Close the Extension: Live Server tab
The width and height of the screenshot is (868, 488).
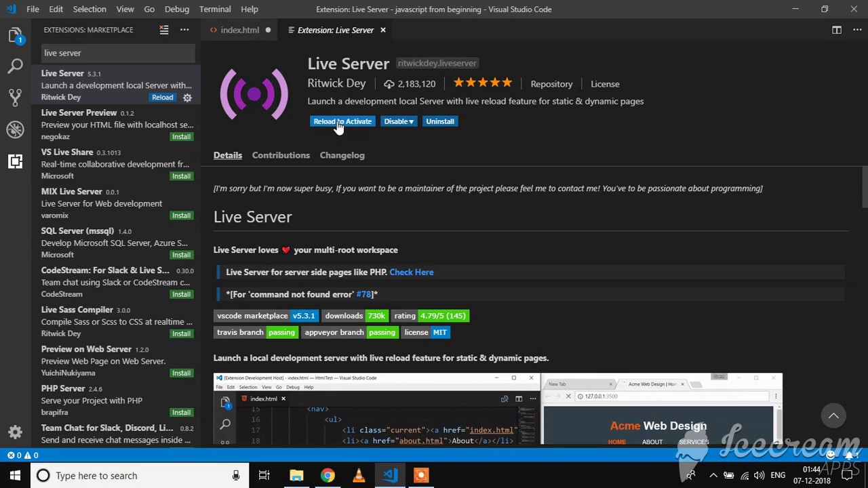[x=382, y=30]
